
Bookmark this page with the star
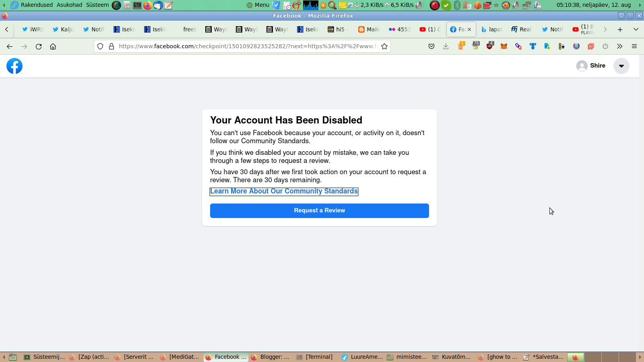pyautogui.click(x=384, y=46)
